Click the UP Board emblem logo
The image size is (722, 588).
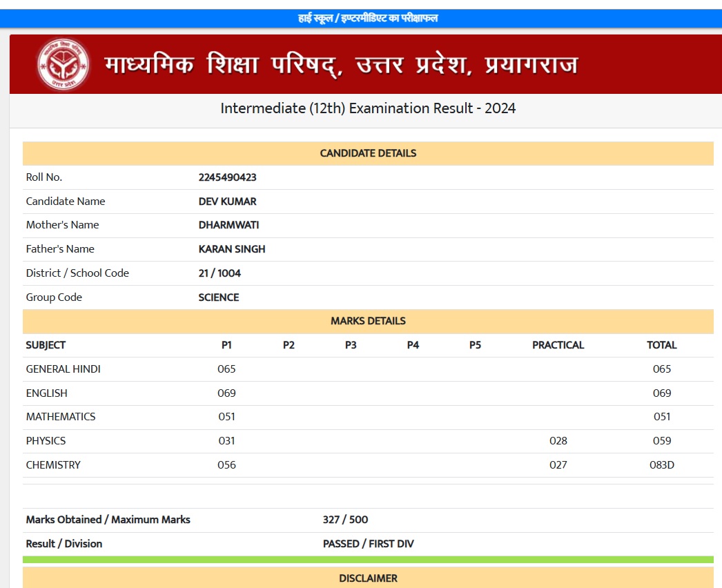(63, 64)
